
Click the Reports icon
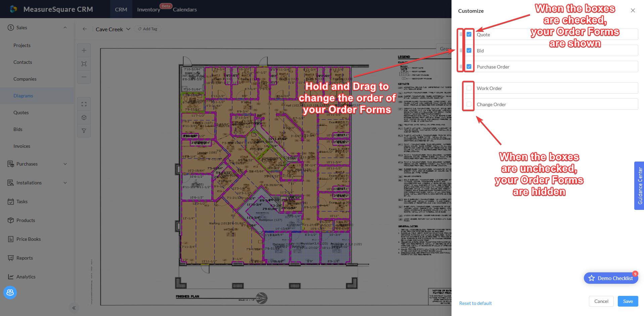click(x=11, y=258)
